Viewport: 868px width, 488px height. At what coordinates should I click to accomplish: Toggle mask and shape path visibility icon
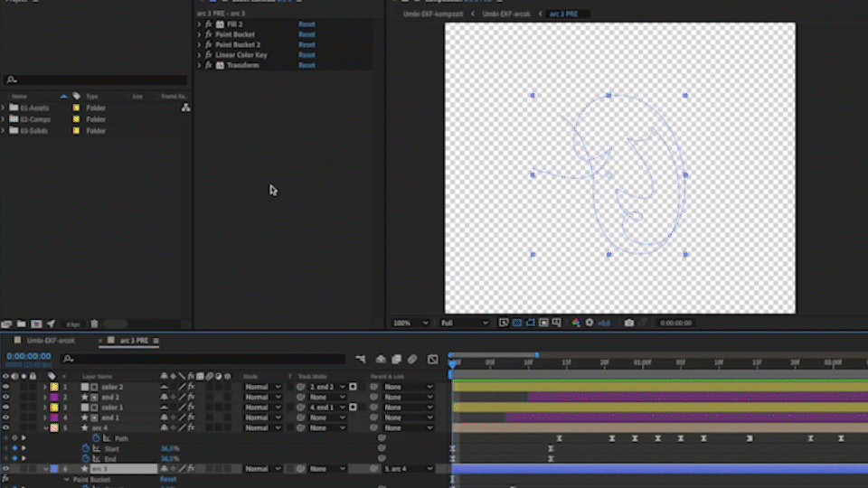531,324
